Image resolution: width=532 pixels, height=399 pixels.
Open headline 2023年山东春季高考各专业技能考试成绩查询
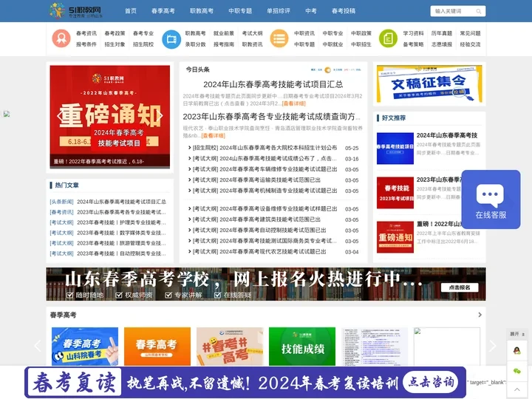pyautogui.click(x=271, y=117)
